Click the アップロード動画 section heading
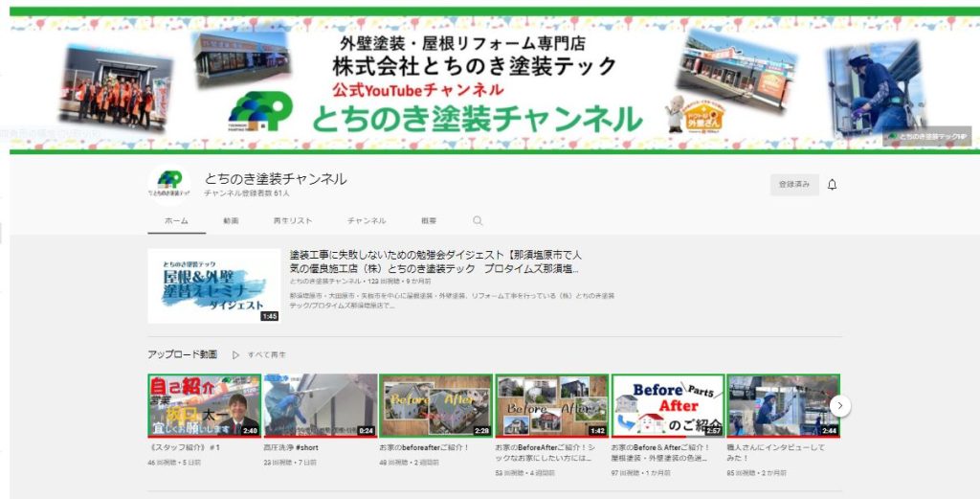The width and height of the screenshot is (980, 499). pos(182,354)
